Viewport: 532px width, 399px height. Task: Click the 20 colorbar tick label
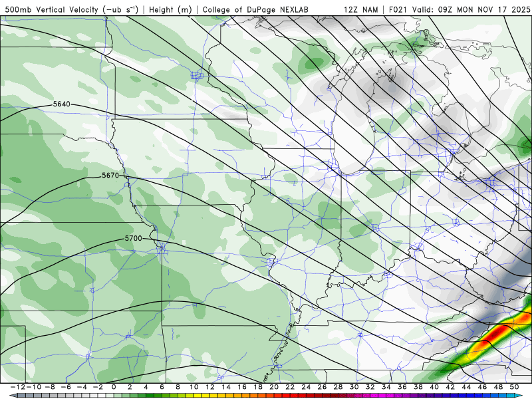[274, 387]
